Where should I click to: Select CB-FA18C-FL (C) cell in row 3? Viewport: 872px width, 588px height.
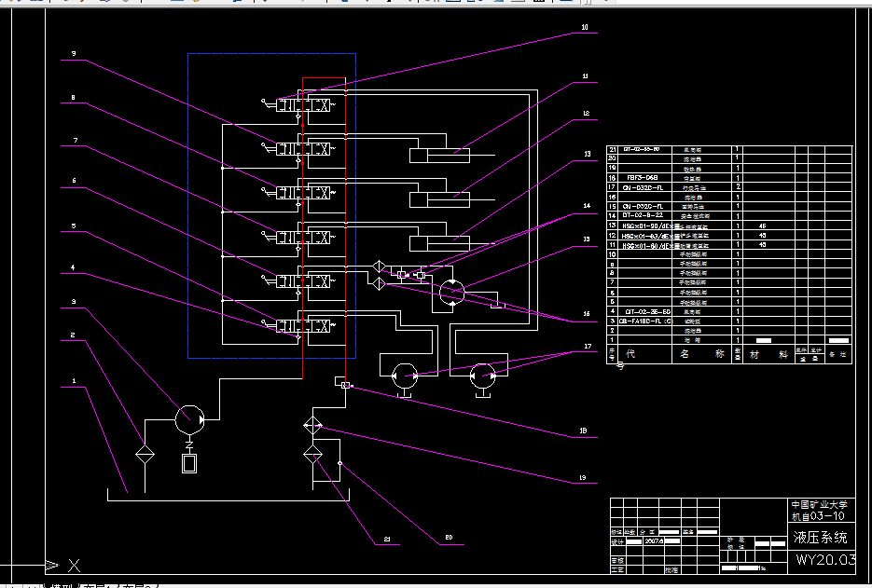[645, 321]
